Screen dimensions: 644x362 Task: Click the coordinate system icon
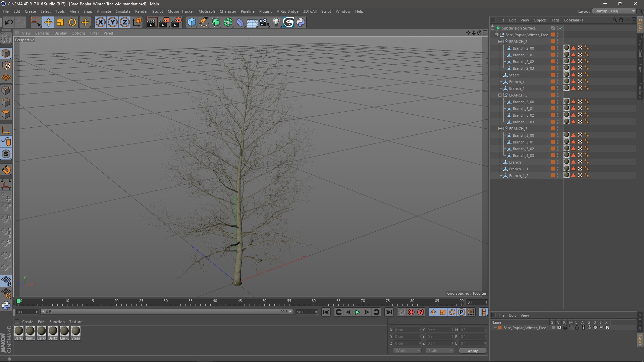click(137, 22)
